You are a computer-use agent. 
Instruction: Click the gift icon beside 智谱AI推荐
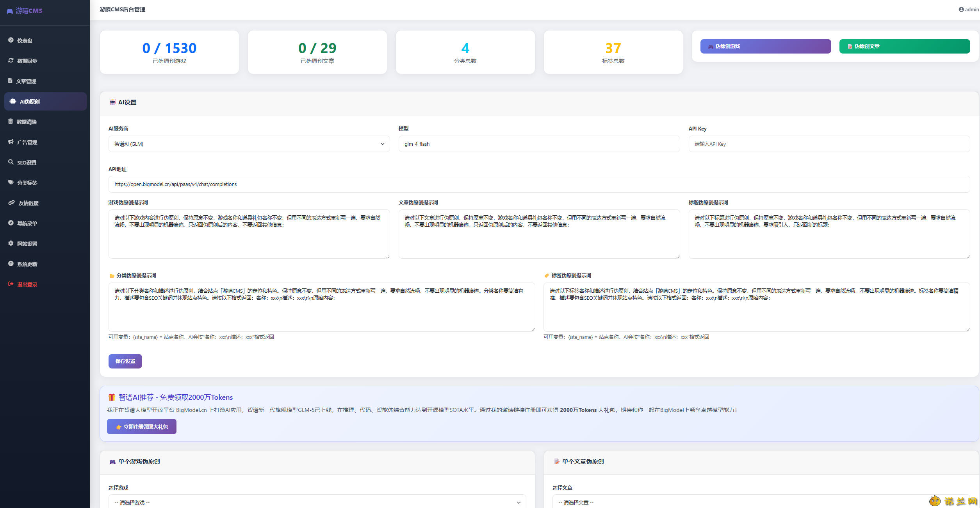click(x=112, y=397)
